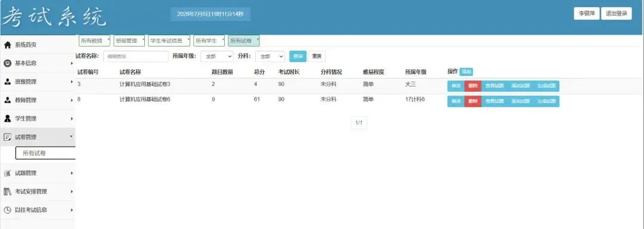The height and width of the screenshot is (229, 644).
Task: Expand the 班级管理 sidebar arrow
Action: (x=72, y=82)
